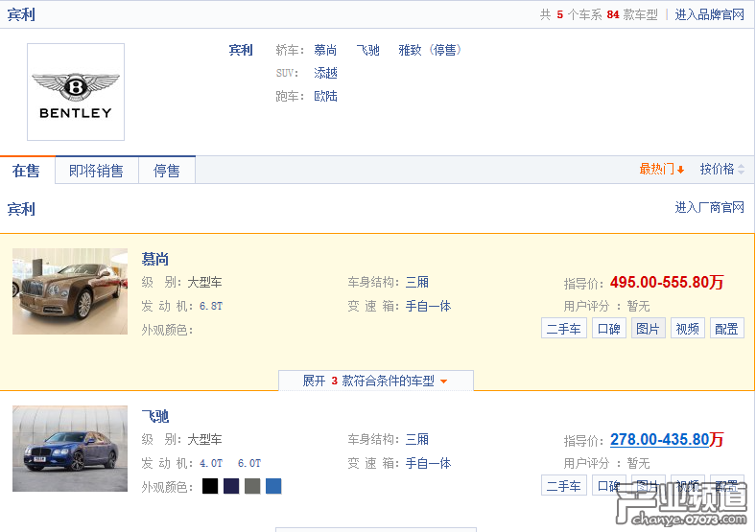This screenshot has height=532, width=756.
Task: Click 口碑 button for 慕尚
Action: [x=608, y=329]
